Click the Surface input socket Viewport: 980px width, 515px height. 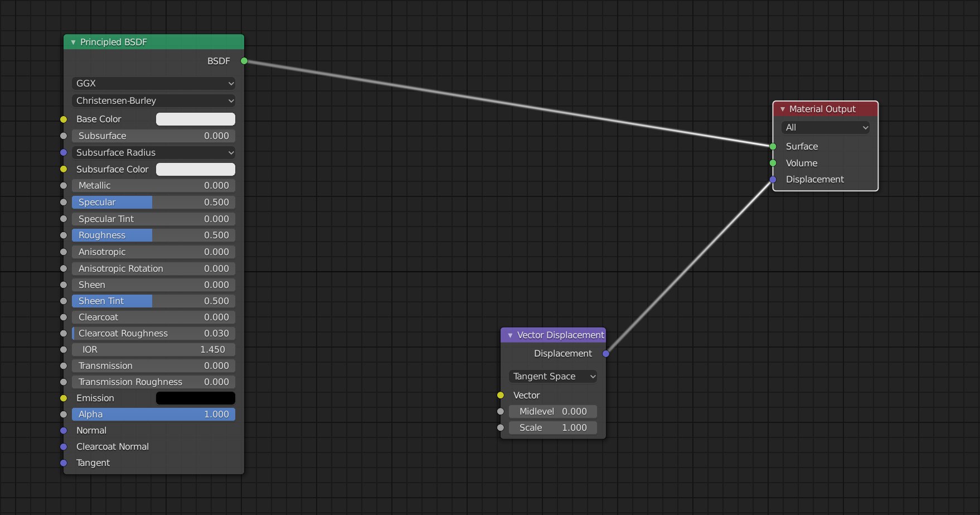[773, 147]
